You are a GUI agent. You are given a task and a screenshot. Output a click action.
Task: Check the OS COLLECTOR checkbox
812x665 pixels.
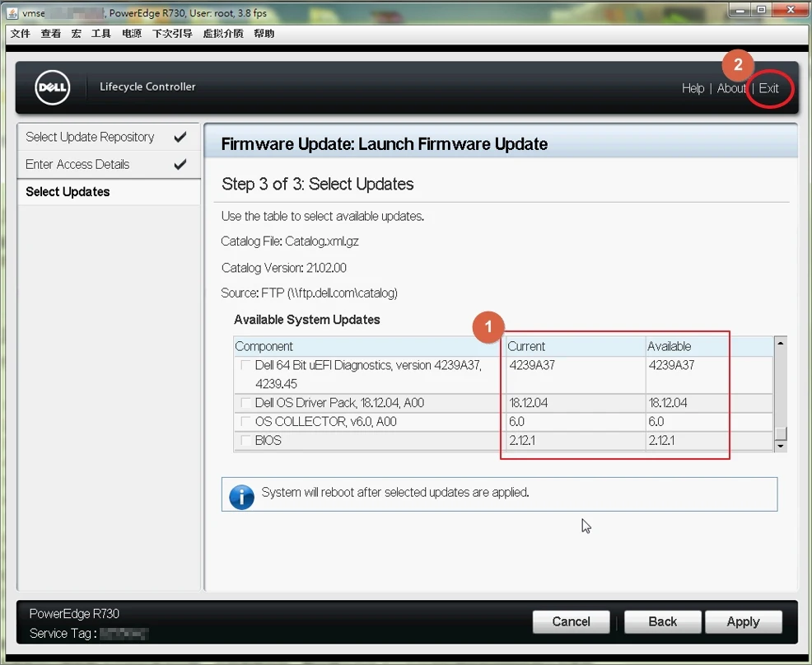coord(245,421)
